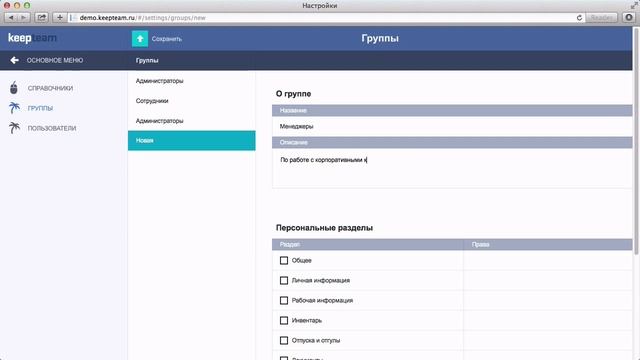Tick the Отпуска и отгулы checkbox
The width and height of the screenshot is (640, 360).
click(x=284, y=340)
